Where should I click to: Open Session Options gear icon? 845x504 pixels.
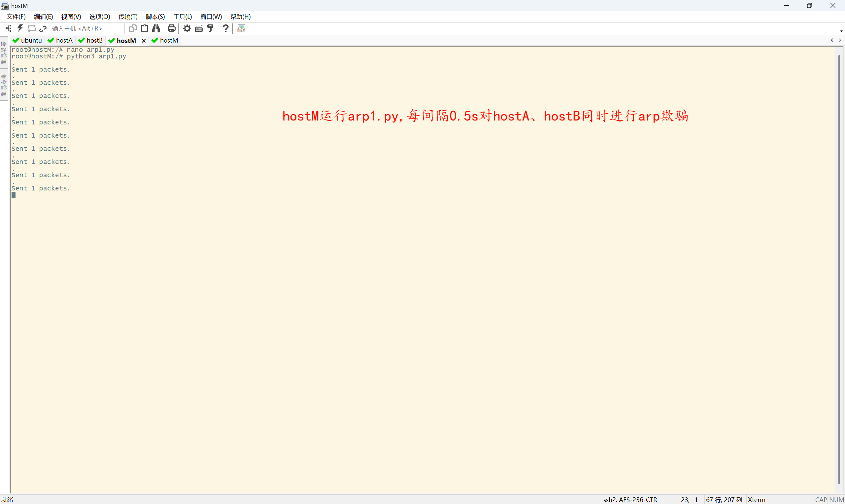click(x=187, y=28)
